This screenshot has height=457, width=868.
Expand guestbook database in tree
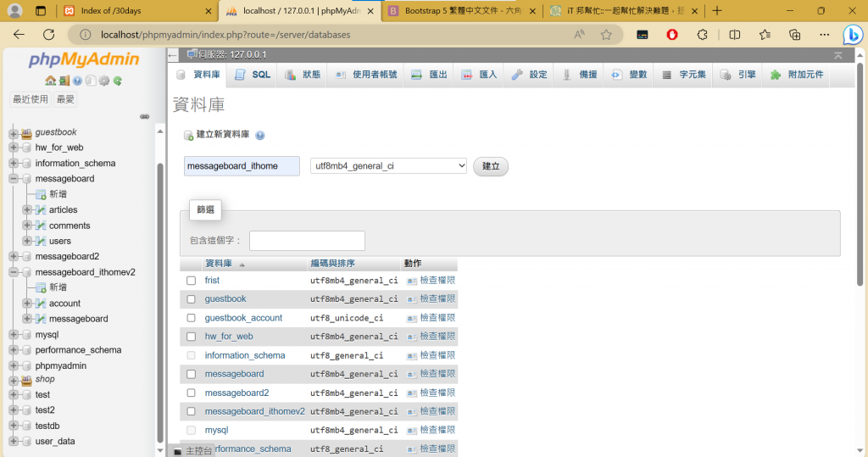click(14, 132)
